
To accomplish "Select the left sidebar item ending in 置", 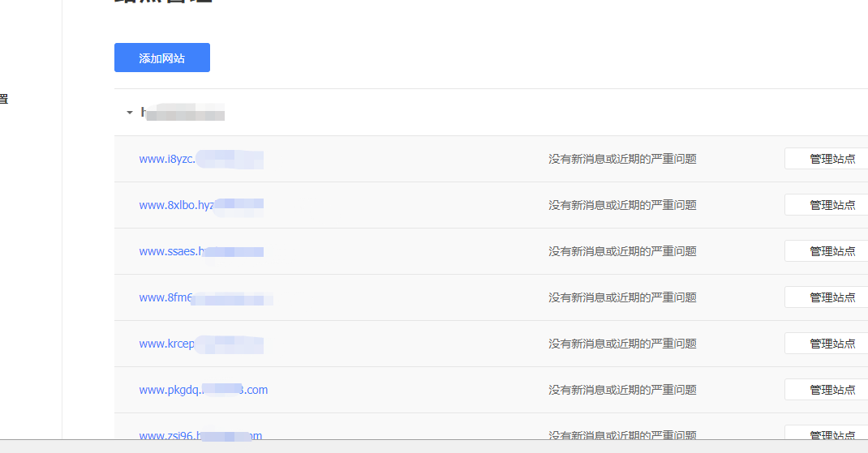I will tap(4, 100).
